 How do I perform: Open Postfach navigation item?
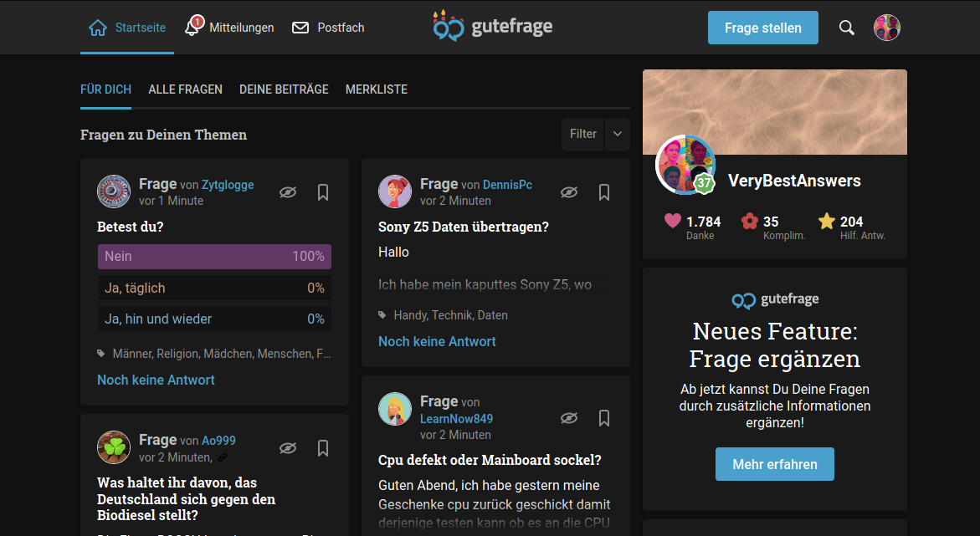pyautogui.click(x=328, y=28)
